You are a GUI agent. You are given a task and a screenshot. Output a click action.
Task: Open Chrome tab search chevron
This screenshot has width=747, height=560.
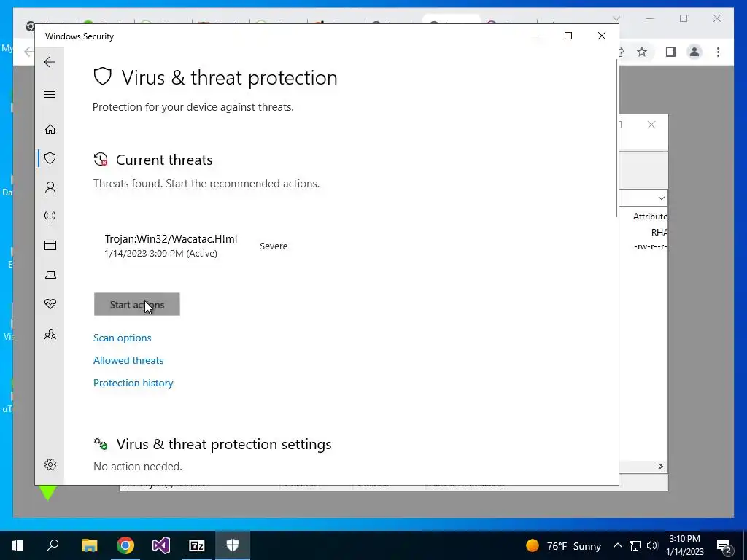click(x=616, y=18)
